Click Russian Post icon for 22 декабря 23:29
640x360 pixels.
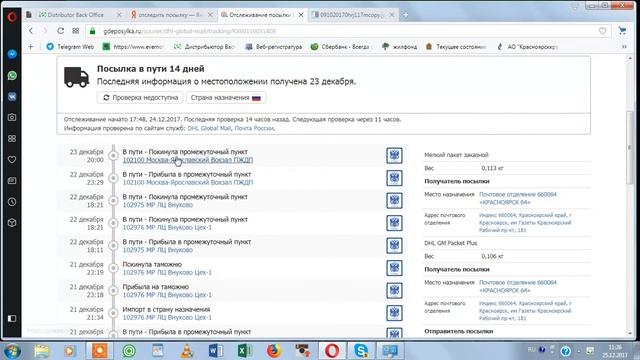click(394, 178)
